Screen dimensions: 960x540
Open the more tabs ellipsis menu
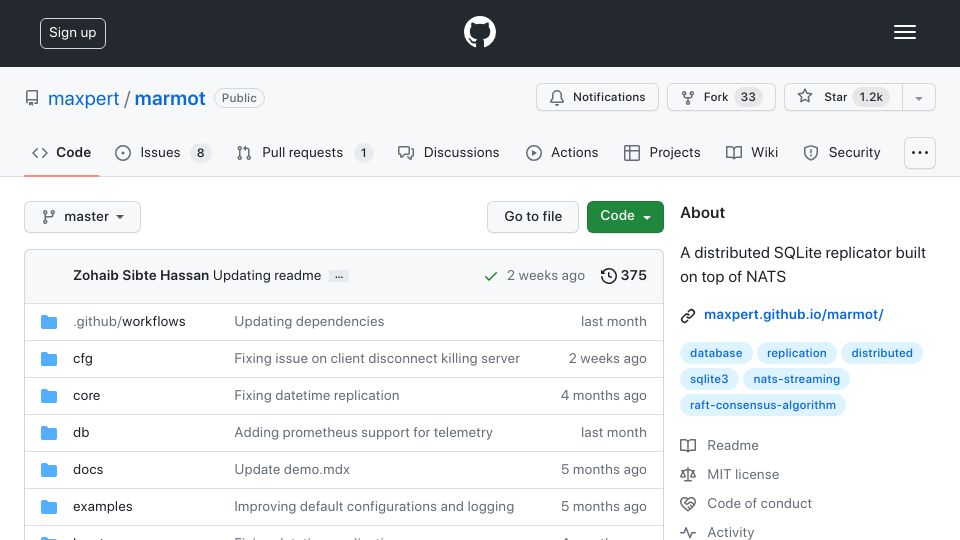(920, 153)
